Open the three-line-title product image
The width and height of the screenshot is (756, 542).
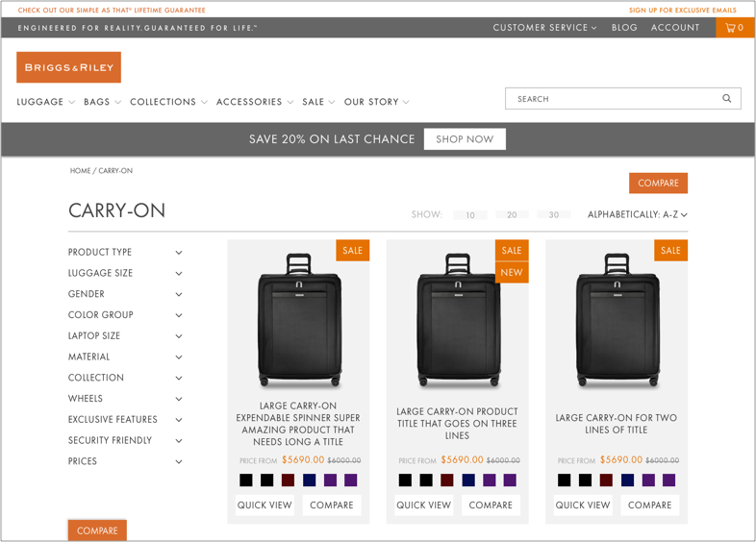(x=459, y=319)
